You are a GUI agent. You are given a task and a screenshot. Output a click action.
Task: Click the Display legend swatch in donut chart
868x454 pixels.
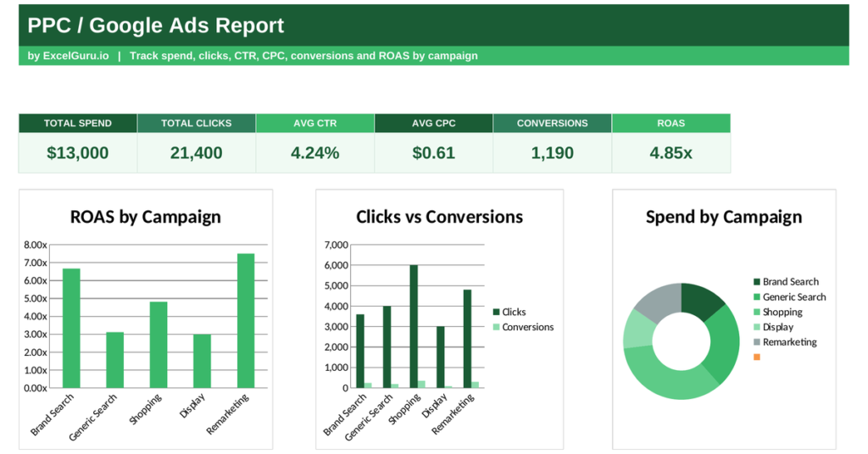coord(757,327)
